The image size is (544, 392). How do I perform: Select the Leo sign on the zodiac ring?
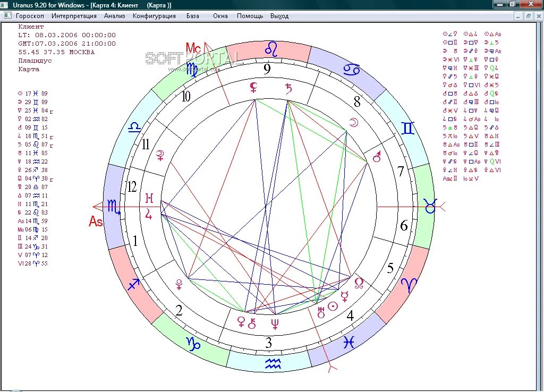271,49
